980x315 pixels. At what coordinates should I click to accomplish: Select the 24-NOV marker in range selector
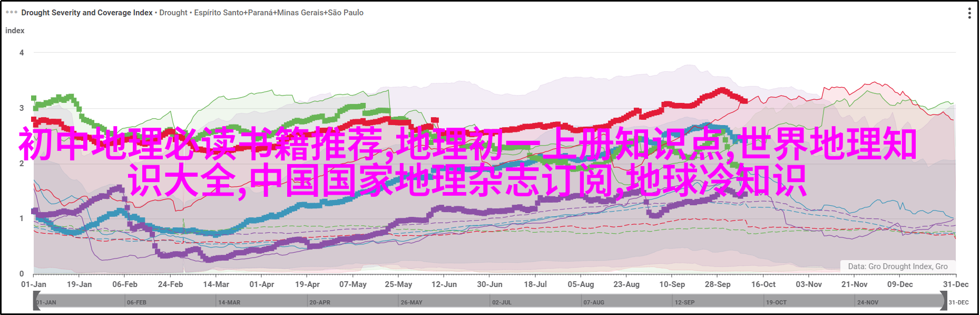pyautogui.click(x=868, y=302)
